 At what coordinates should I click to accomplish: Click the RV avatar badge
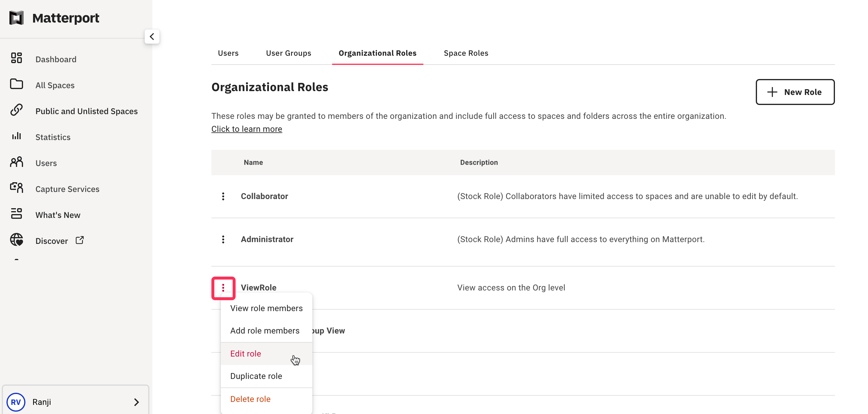[x=16, y=402]
